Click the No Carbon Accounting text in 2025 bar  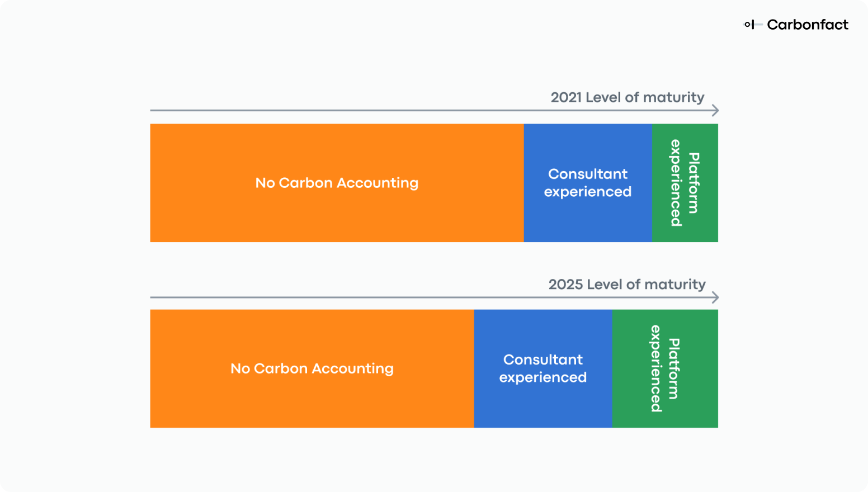[x=312, y=368]
